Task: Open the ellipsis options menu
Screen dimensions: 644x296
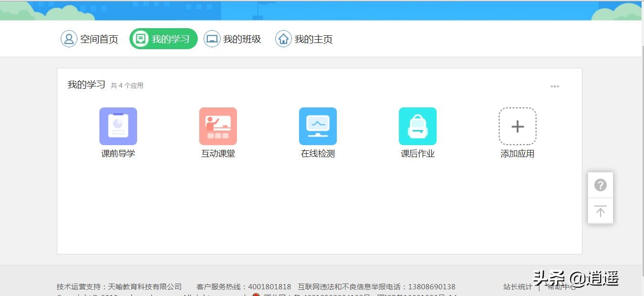Action: [555, 86]
